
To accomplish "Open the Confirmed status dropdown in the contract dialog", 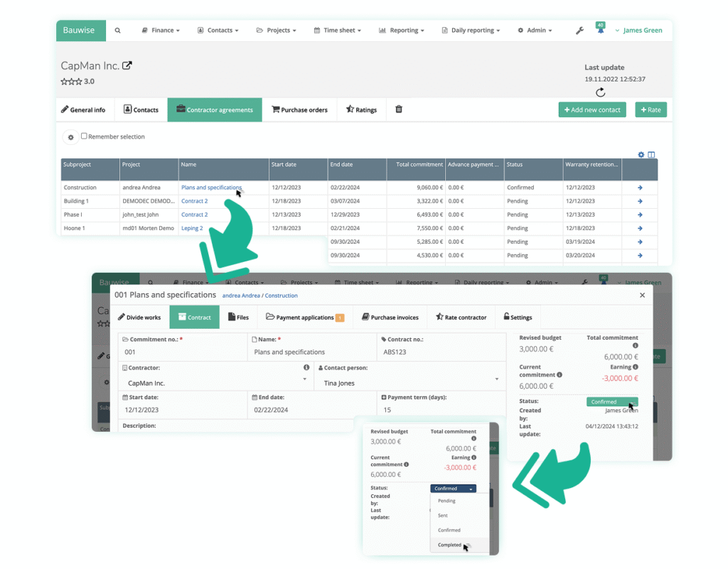I will [x=611, y=401].
